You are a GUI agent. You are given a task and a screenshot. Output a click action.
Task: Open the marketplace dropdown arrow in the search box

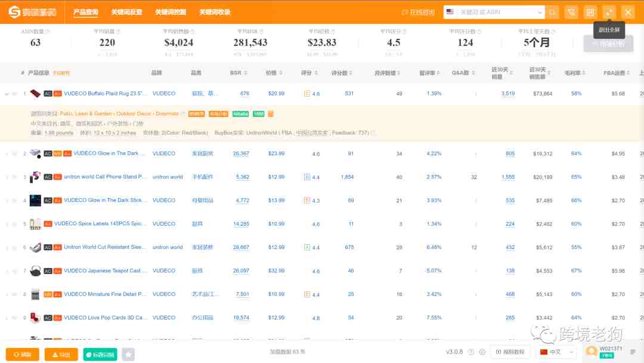point(540,13)
